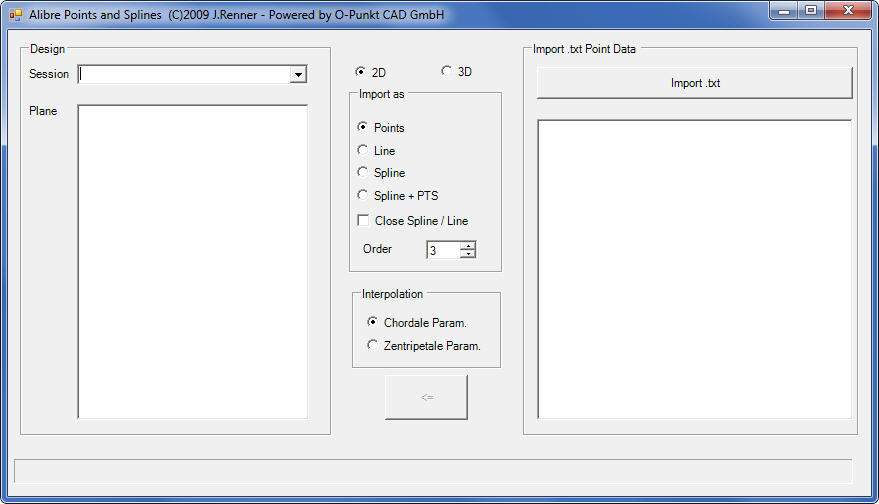Increase the Order value with the up arrow

coord(468,246)
